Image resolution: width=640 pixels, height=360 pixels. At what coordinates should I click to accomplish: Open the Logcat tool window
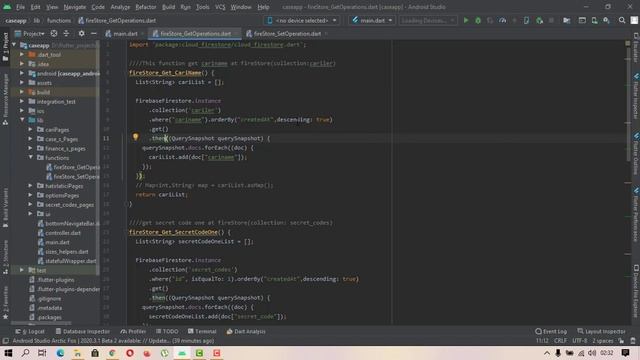[x=30, y=331]
